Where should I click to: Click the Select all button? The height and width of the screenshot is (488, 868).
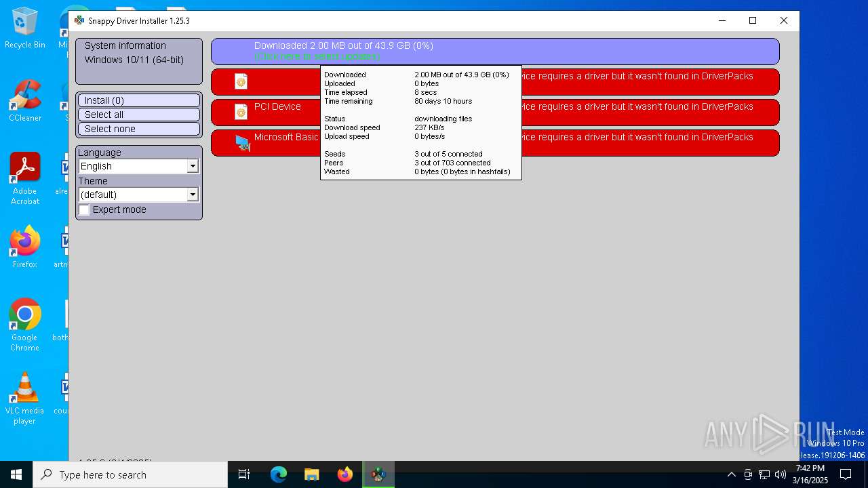[139, 115]
